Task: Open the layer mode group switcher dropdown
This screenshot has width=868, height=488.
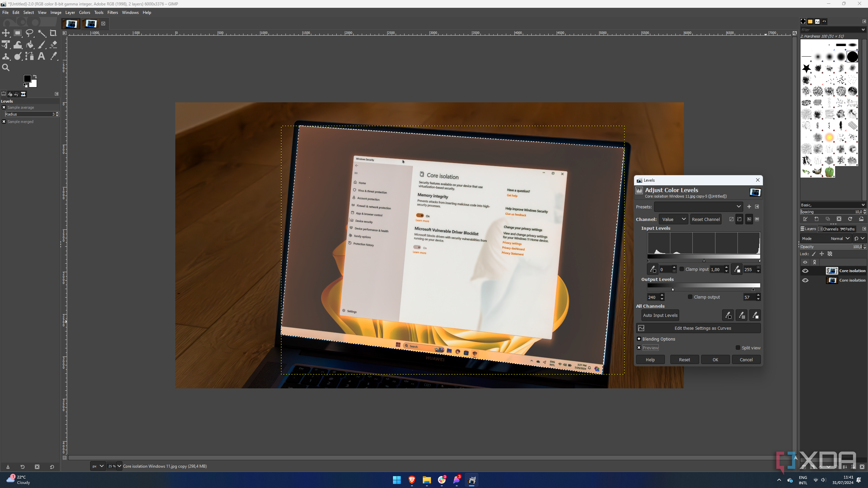Action: [860, 239]
